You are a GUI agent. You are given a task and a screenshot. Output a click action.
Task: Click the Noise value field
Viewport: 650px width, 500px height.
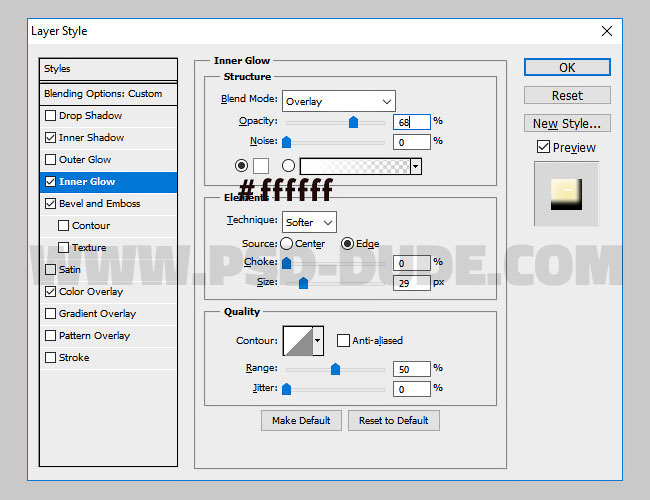412,142
